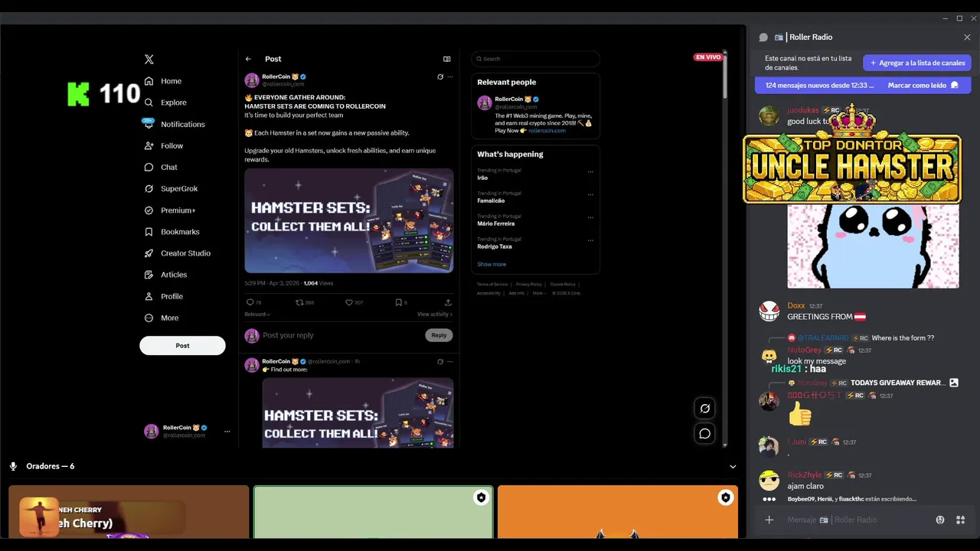Click the Bookmarks ribbon icon in sidebar
This screenshot has width=980, height=551.
pyautogui.click(x=149, y=232)
